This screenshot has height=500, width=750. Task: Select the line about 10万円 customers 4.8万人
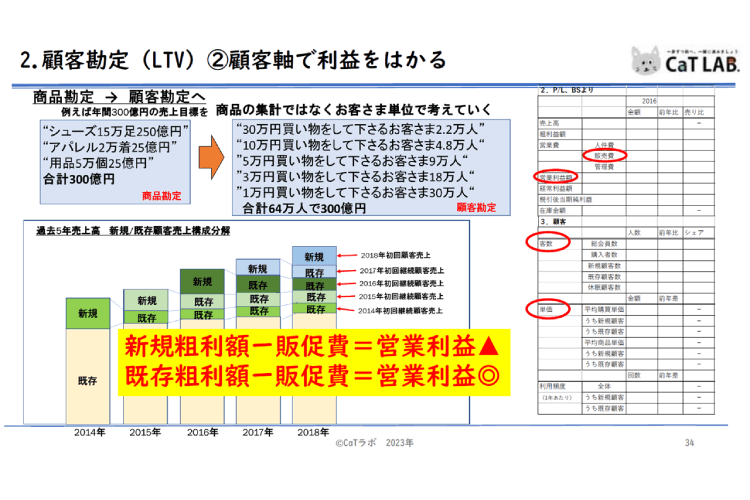coord(360,145)
